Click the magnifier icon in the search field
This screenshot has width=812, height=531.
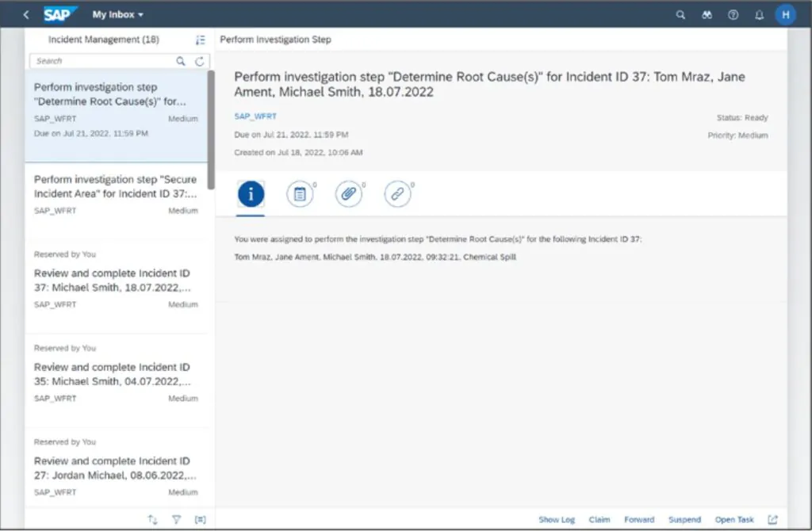point(181,61)
